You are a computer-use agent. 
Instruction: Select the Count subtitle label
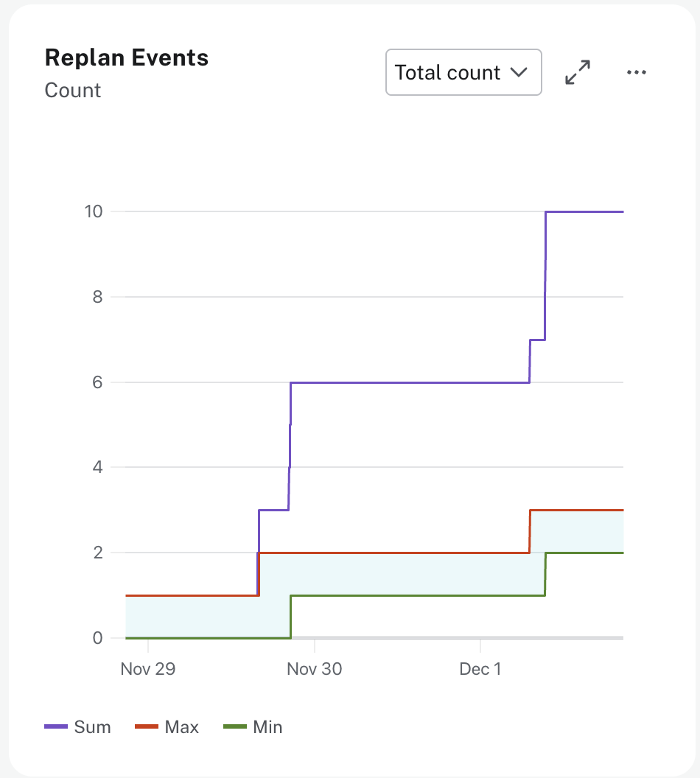click(72, 90)
